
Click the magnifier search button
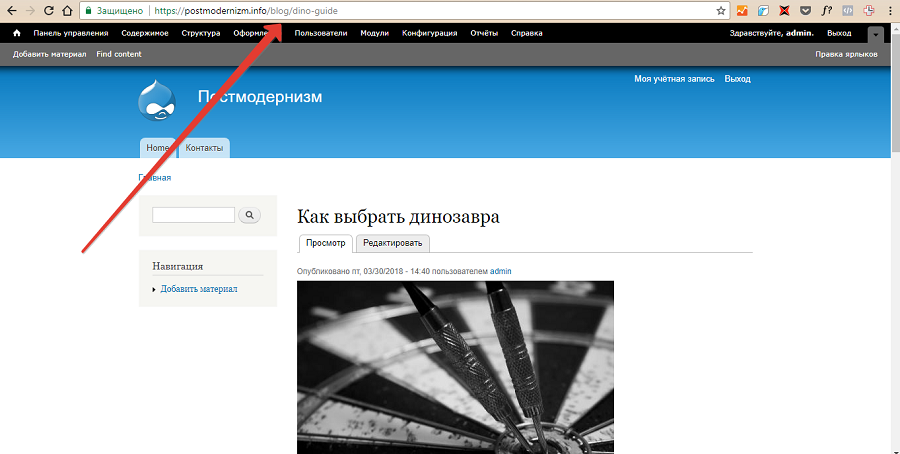249,215
